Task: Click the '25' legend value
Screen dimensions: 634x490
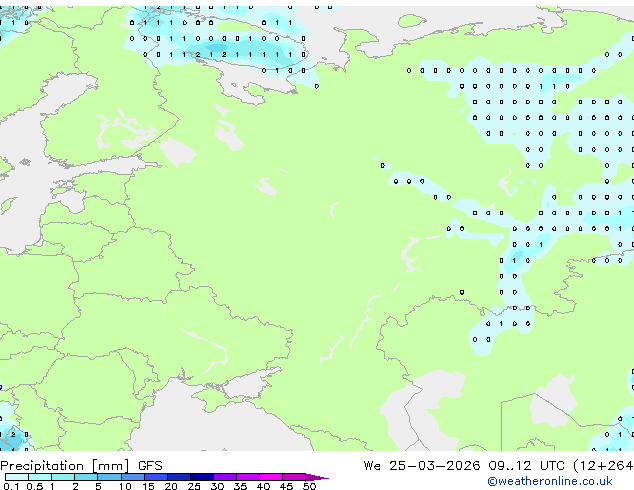Action: pos(194,486)
